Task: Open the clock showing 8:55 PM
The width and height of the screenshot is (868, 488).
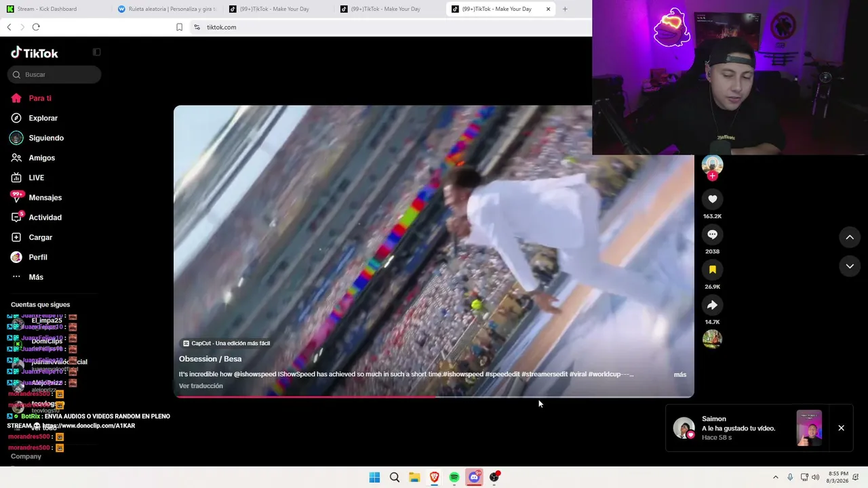Action: (839, 477)
